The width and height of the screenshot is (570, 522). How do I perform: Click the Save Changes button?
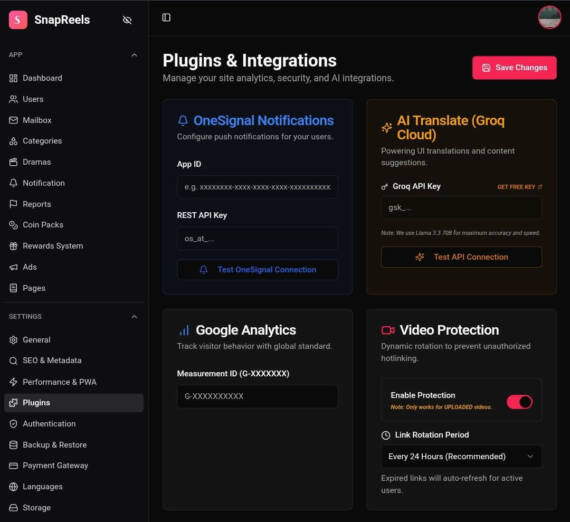click(514, 68)
